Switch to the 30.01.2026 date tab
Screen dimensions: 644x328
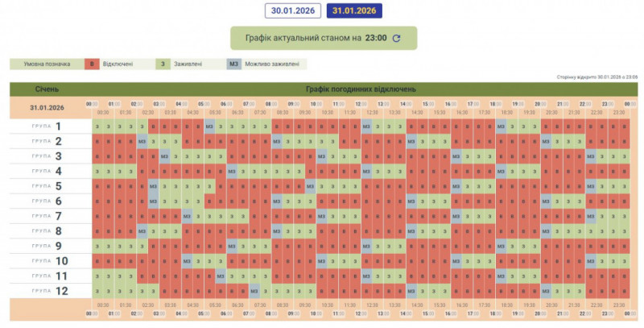click(x=293, y=10)
